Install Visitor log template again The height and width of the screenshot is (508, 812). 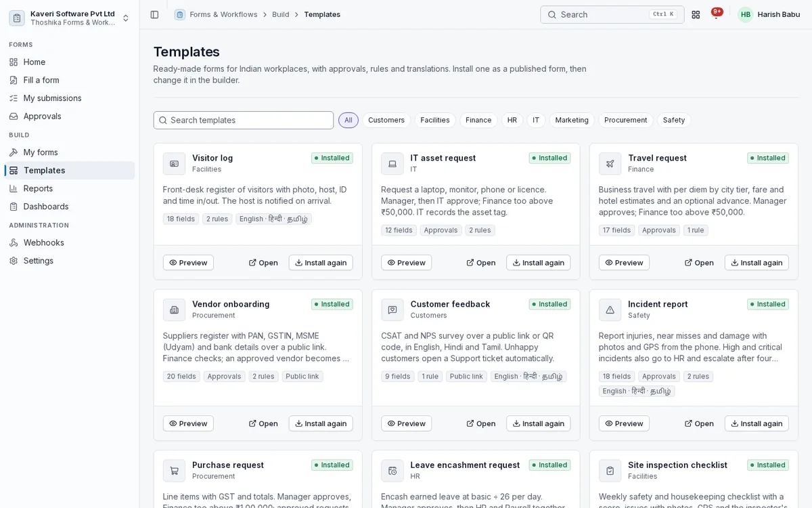click(x=321, y=263)
